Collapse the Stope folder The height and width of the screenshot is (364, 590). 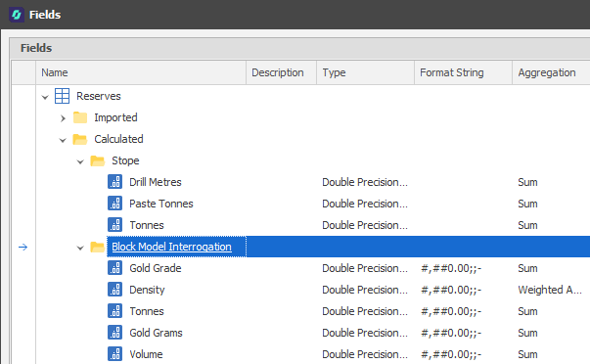point(80,161)
